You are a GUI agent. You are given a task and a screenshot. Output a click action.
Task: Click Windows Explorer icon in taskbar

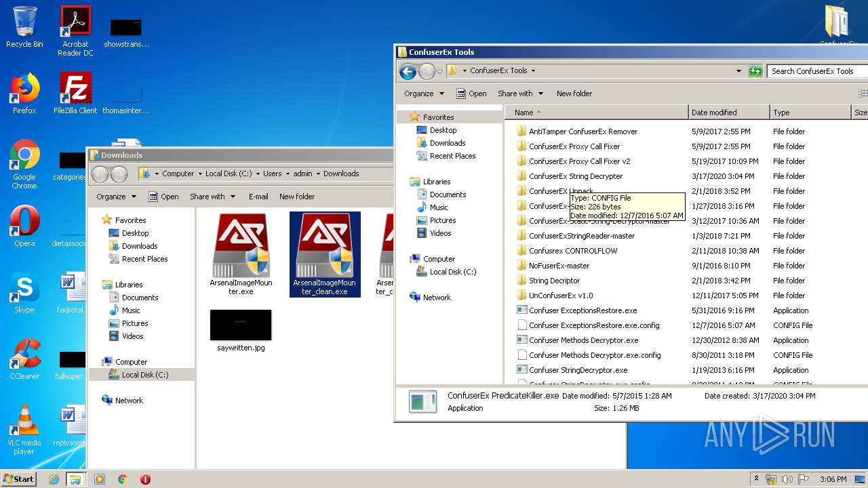[x=75, y=479]
